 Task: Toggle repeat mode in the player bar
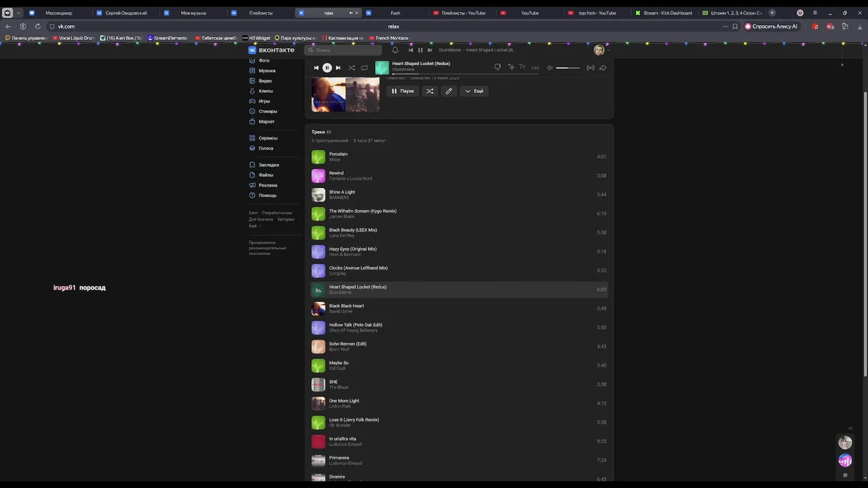pyautogui.click(x=364, y=68)
